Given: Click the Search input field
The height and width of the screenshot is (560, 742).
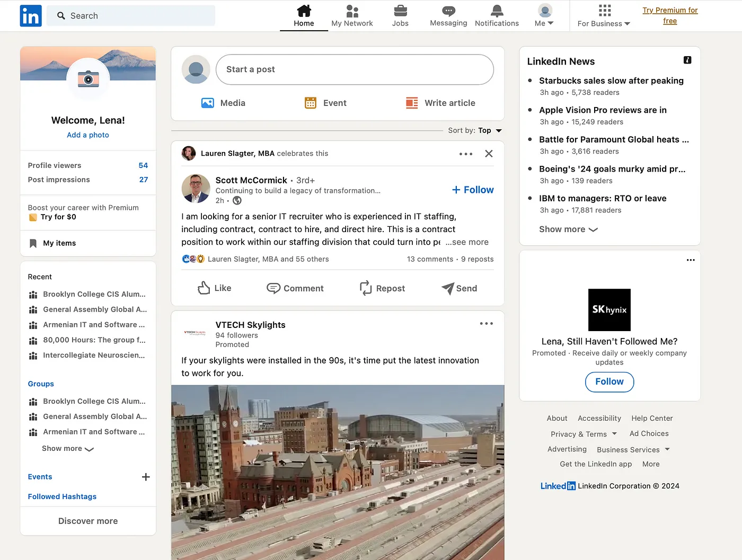Looking at the screenshot, I should (131, 16).
